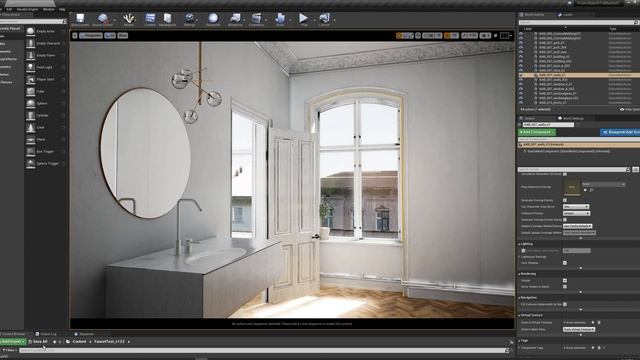The width and height of the screenshot is (640, 360).
Task: Click the Launch toolbar icon
Action: (x=324, y=19)
